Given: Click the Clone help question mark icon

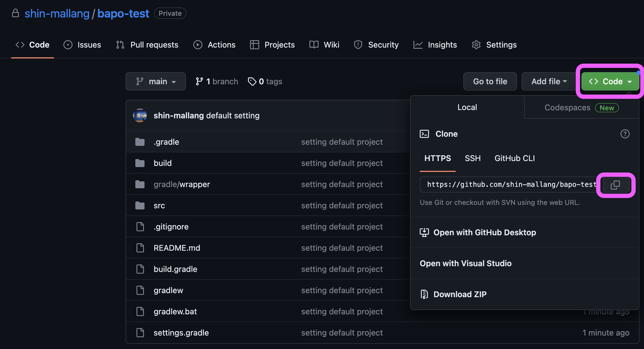Looking at the screenshot, I should click(x=625, y=134).
